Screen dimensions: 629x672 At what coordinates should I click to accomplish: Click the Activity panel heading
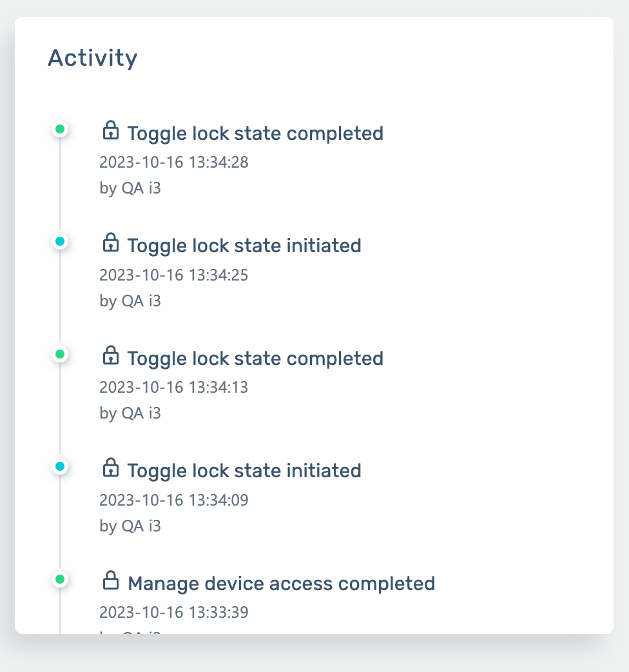pos(93,58)
